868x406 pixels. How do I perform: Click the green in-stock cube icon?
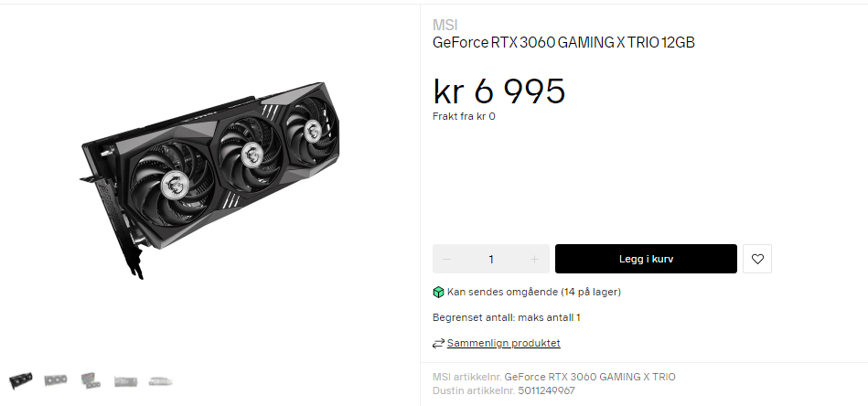tap(438, 292)
